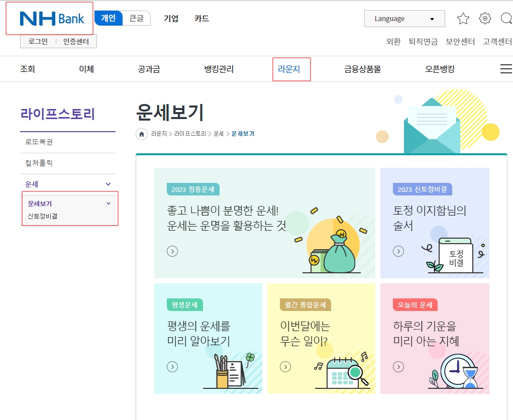Click the 보안센터 link
The image size is (513, 420).
coord(460,42)
